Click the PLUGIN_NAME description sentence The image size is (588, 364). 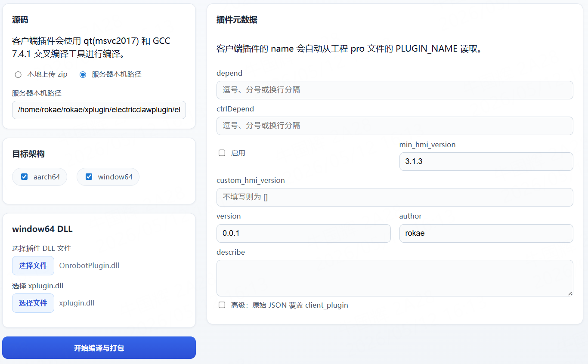pos(349,49)
